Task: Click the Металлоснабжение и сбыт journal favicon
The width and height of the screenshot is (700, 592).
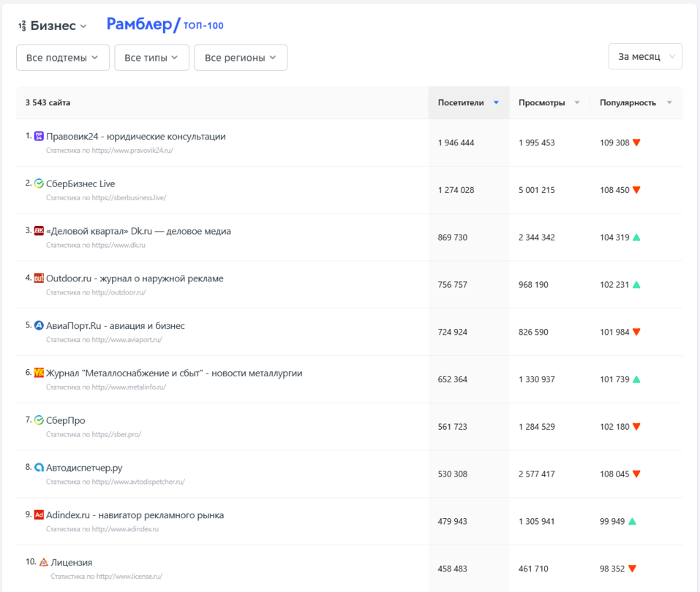Action: (x=39, y=373)
